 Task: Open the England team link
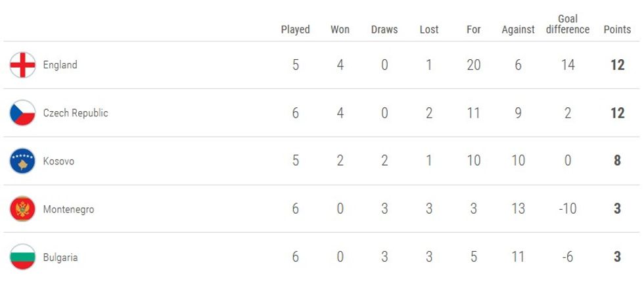click(60, 65)
